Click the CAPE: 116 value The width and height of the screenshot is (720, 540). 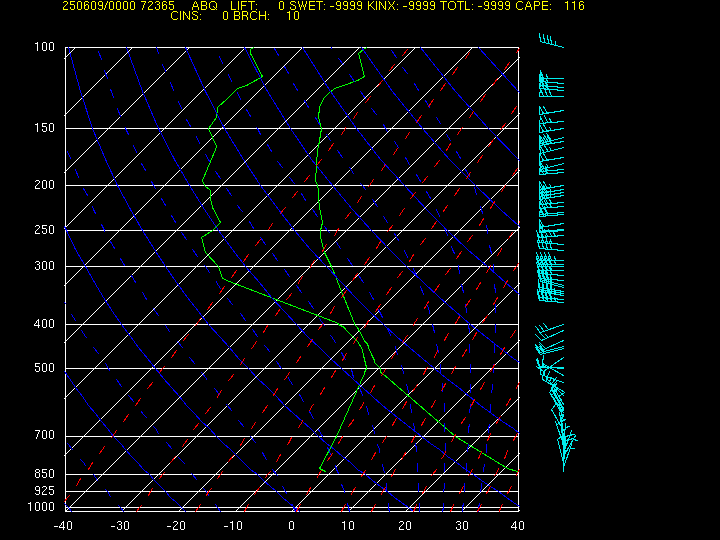(x=550, y=6)
